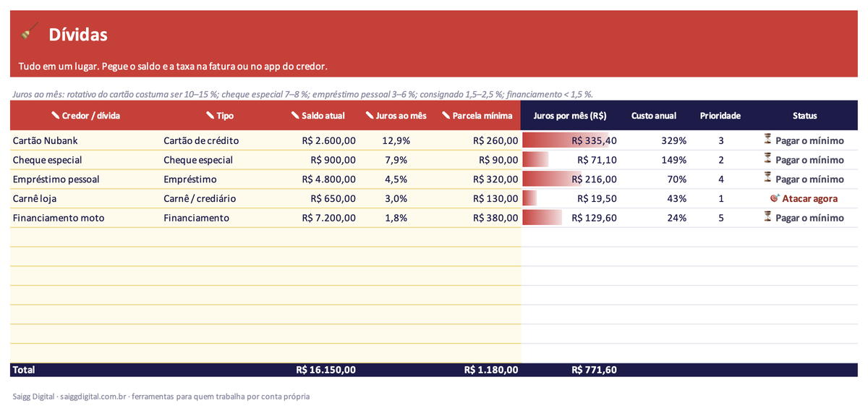
Task: Select the R$ 260,00 minimum payment cell
Action: coord(477,140)
